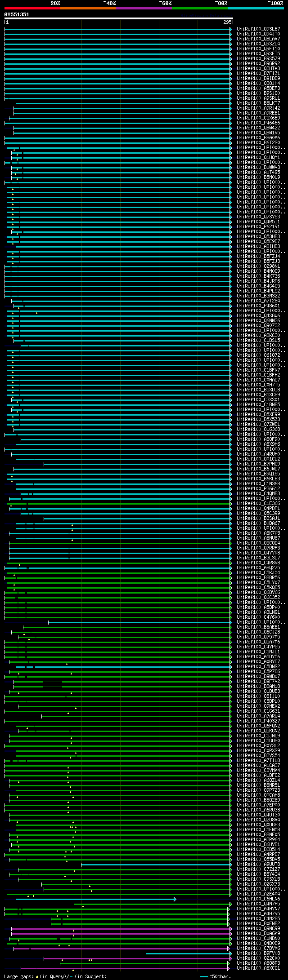Select hit label UniRef100_Q4N7H5
This screenshot has height=980, width=288.
258,904
